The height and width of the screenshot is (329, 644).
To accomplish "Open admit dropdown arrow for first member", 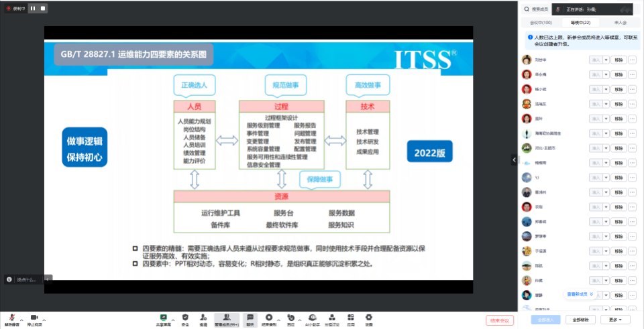I will [x=606, y=60].
